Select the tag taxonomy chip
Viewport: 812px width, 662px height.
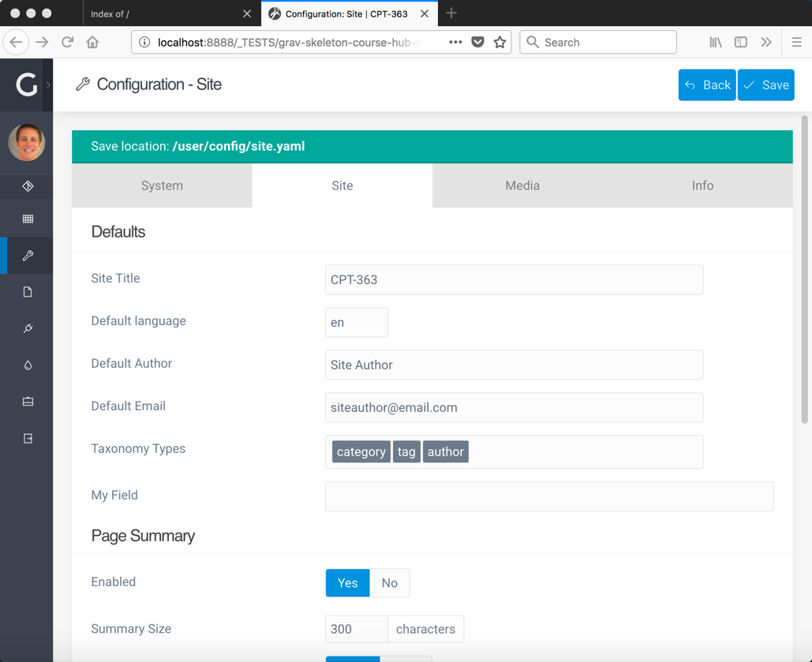pos(406,451)
